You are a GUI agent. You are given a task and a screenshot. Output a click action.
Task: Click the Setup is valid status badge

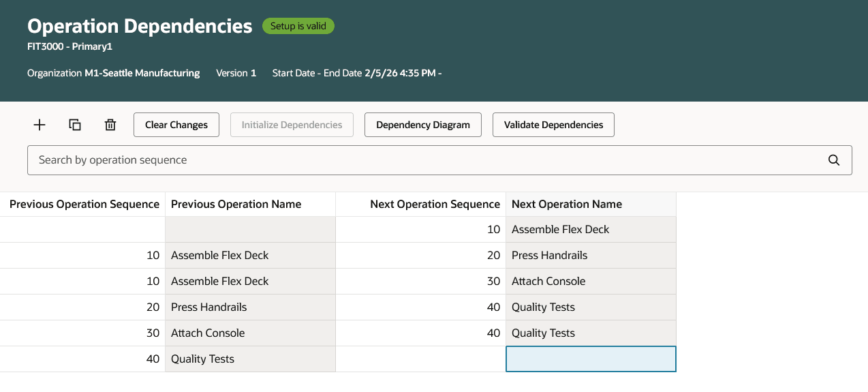[298, 27]
